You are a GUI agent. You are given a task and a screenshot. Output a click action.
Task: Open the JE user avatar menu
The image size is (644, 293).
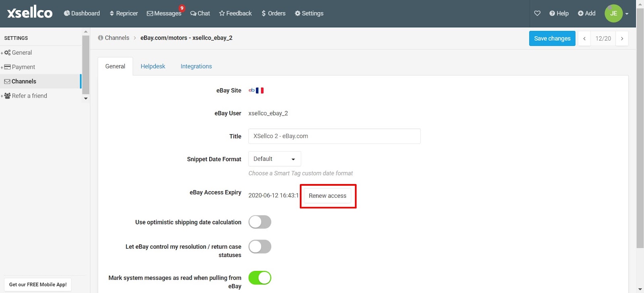[x=613, y=13]
